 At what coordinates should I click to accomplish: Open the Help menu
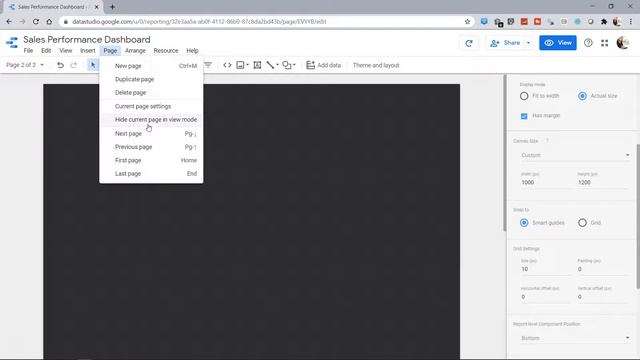pyautogui.click(x=192, y=51)
